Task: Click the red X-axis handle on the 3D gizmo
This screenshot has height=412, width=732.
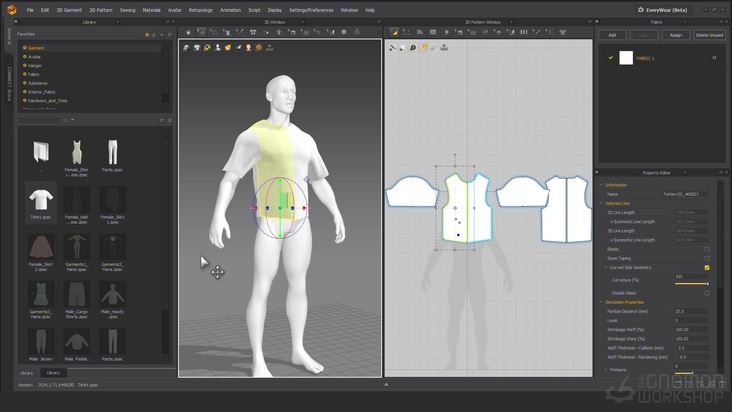Action: coord(304,208)
